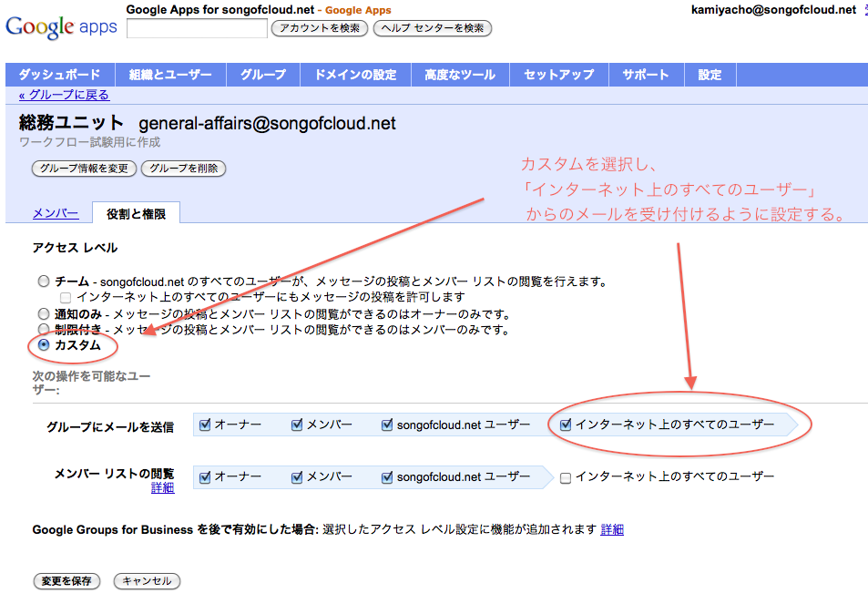This screenshot has width=868, height=614.
Task: Toggle インターネット上のすべてのユーザー checkbox for sending mail
Action: click(x=566, y=425)
